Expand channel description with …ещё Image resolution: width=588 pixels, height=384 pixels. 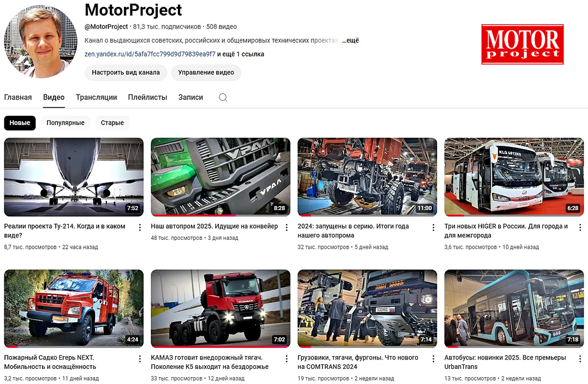350,40
